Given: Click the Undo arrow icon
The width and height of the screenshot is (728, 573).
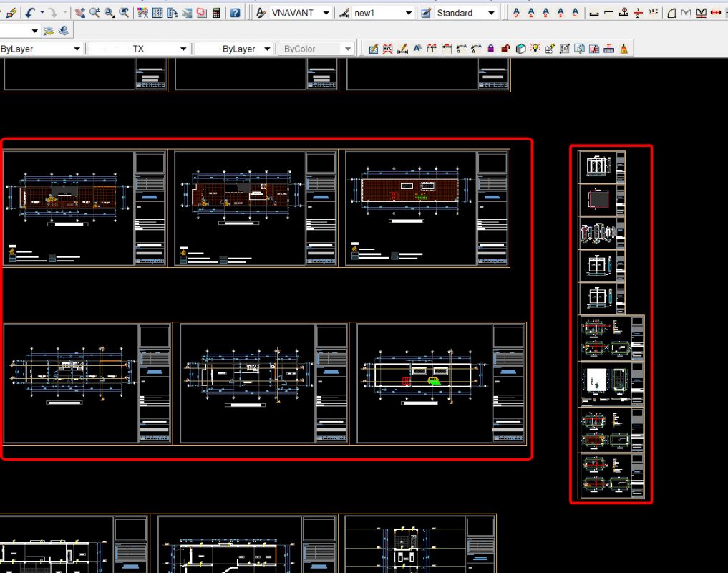Looking at the screenshot, I should pyautogui.click(x=29, y=13).
